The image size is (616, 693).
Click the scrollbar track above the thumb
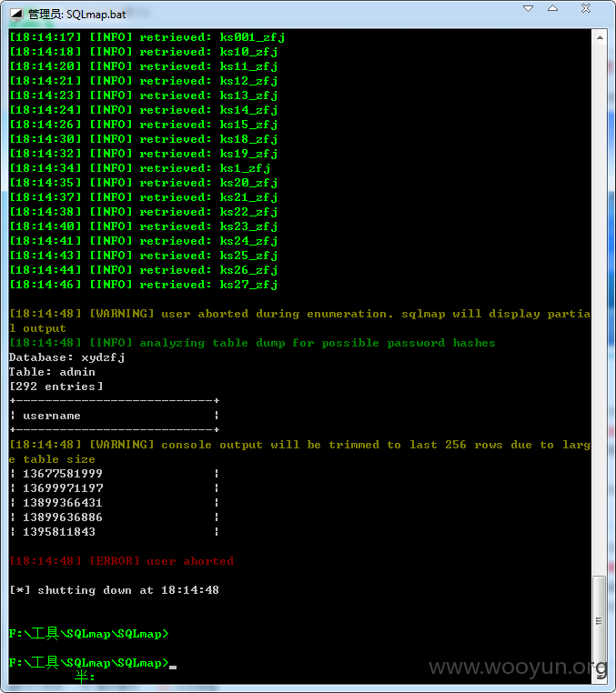pyautogui.click(x=600, y=309)
